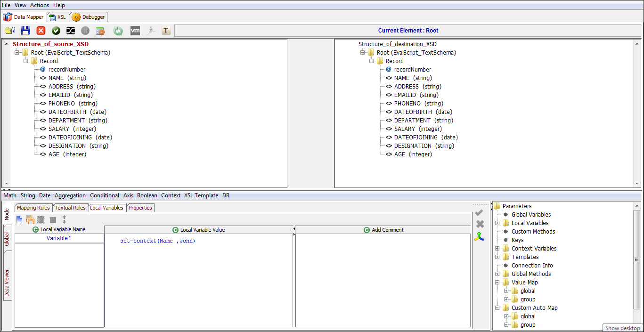Open the Data Viewer vertical side tab

(7, 283)
